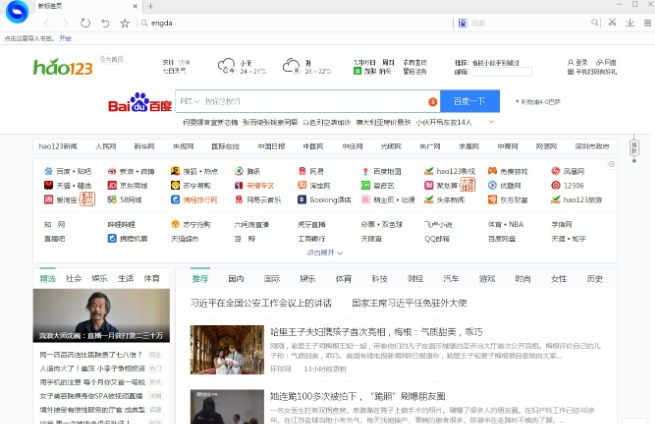Screen dimensions: 655x424
Task: Open the QQ邮箱 link
Action: 437,239
